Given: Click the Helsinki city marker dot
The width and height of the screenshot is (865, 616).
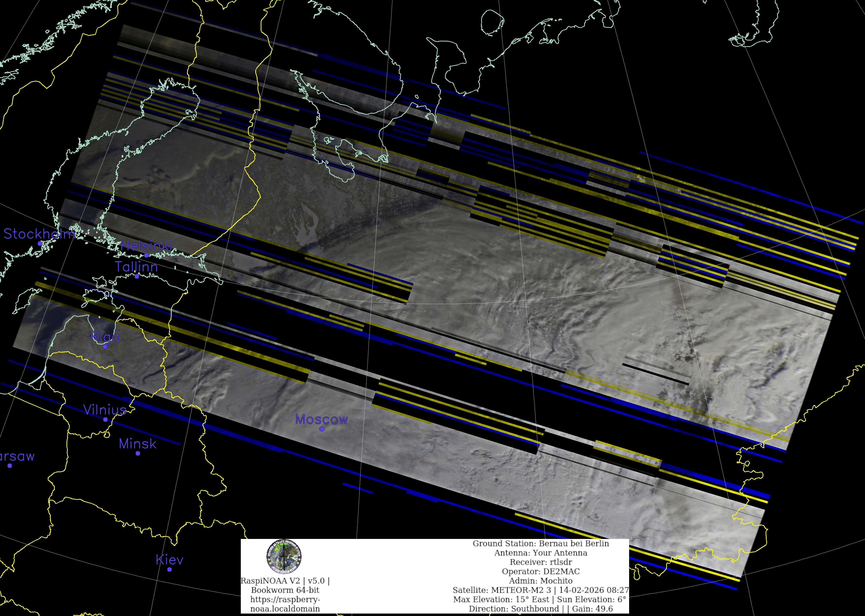Looking at the screenshot, I should 147,255.
